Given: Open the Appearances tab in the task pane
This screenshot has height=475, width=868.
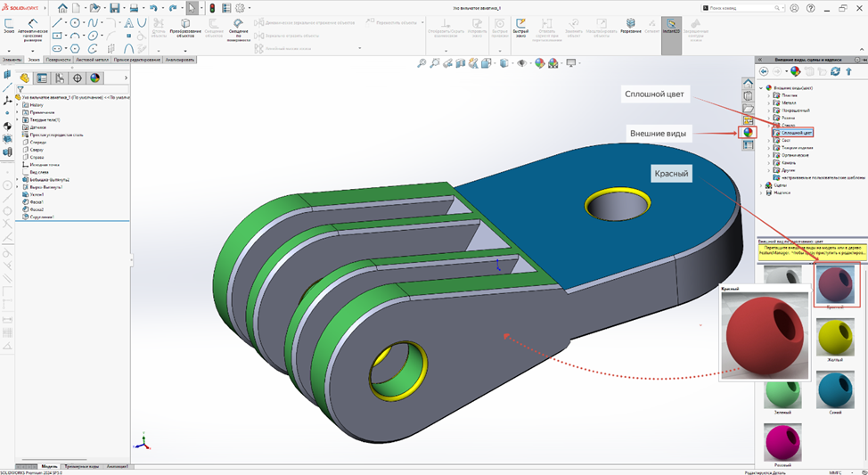Looking at the screenshot, I should 748,132.
